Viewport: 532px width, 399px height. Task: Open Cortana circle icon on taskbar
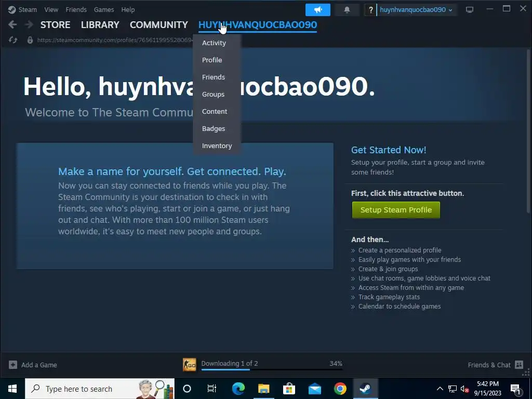[187, 389]
